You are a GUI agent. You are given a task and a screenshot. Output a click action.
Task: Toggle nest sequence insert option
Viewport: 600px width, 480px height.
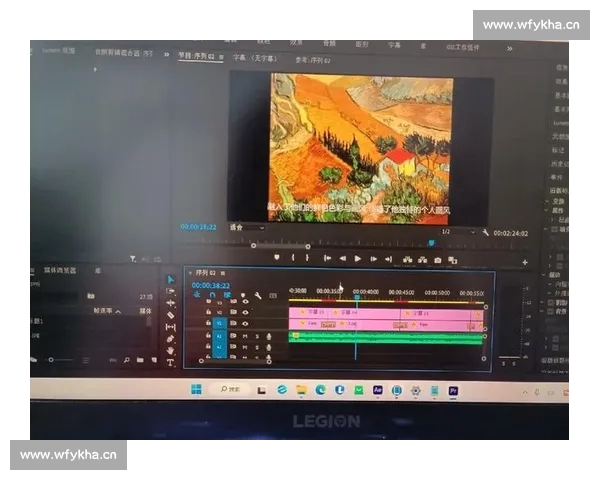click(197, 294)
